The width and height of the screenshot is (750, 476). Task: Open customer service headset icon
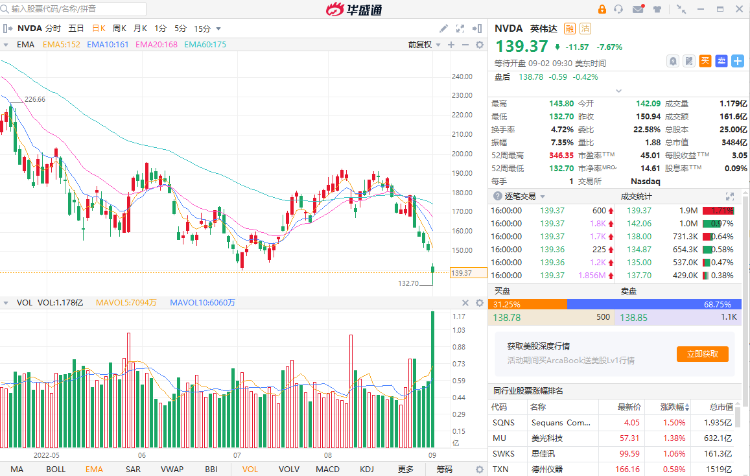coord(618,9)
